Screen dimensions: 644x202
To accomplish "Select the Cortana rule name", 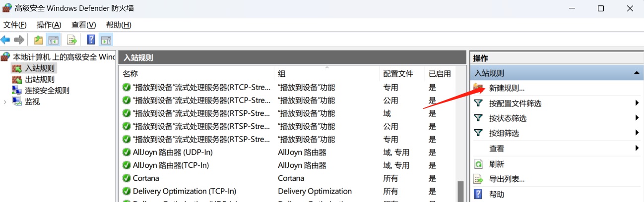I will click(146, 178).
